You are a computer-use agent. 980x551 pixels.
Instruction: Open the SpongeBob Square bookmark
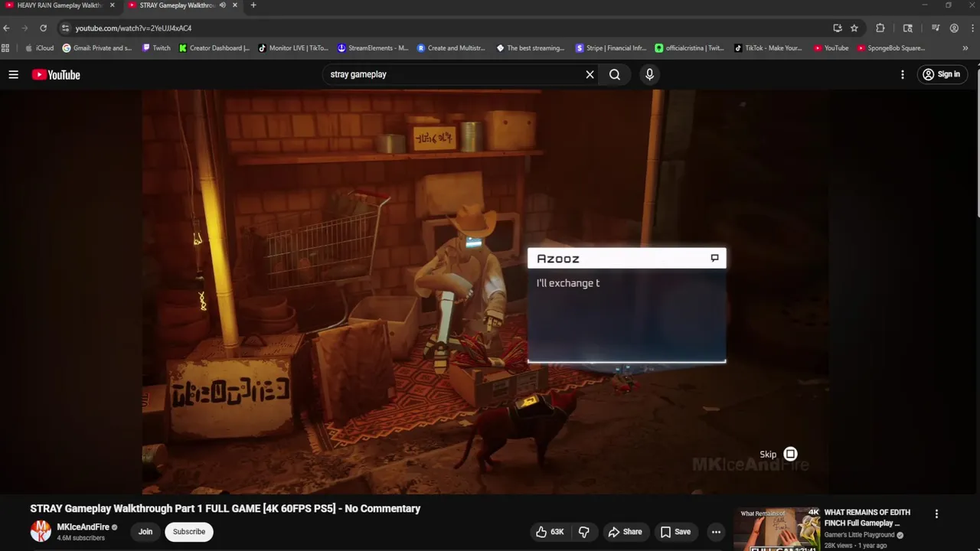click(x=891, y=48)
